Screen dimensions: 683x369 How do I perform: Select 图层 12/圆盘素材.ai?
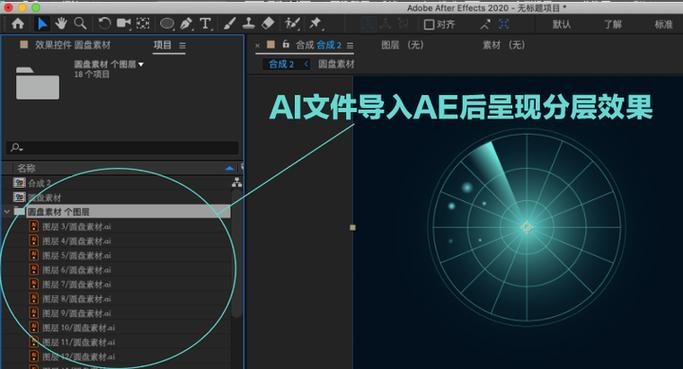pyautogui.click(x=78, y=356)
